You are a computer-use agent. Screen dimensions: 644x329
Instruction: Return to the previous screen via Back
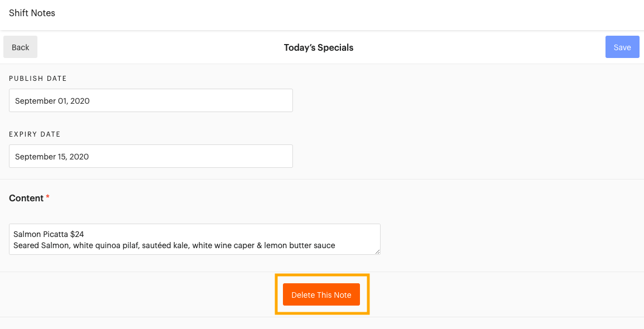[x=20, y=47]
